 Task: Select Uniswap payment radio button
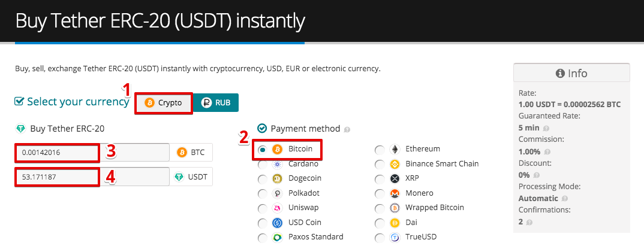[x=262, y=208]
